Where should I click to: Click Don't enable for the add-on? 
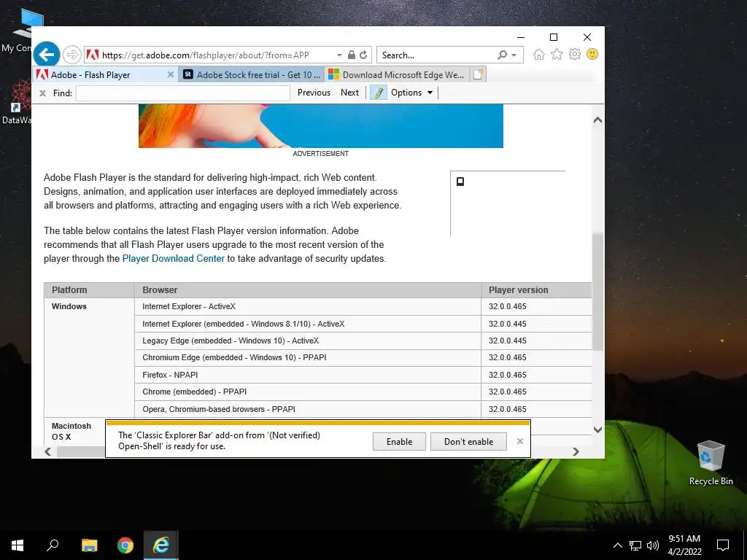pyautogui.click(x=469, y=441)
